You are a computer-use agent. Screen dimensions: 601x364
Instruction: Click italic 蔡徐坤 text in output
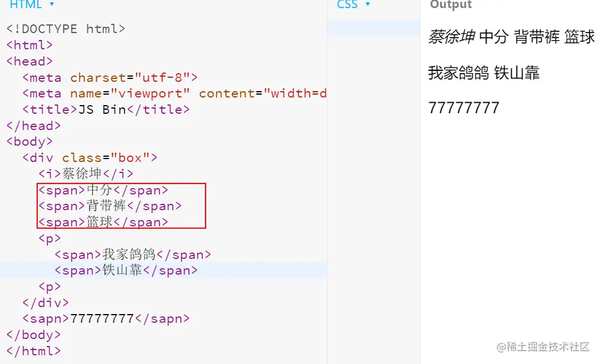(x=452, y=37)
